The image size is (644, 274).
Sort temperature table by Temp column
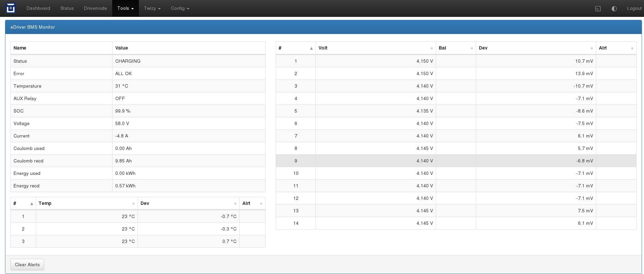pyautogui.click(x=86, y=203)
